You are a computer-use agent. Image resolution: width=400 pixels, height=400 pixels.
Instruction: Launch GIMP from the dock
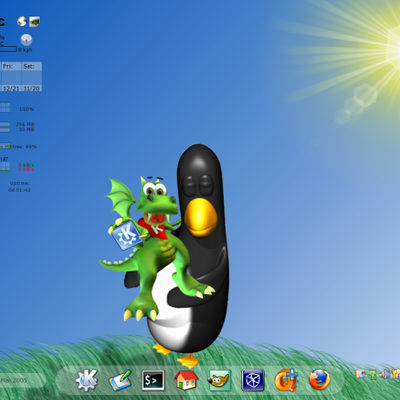(x=219, y=380)
